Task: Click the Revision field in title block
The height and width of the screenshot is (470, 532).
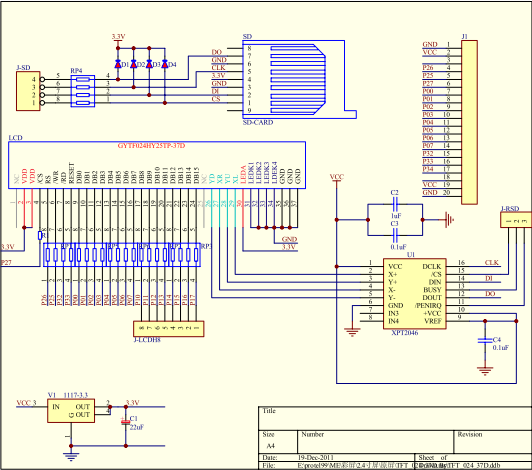Action: pos(493,441)
